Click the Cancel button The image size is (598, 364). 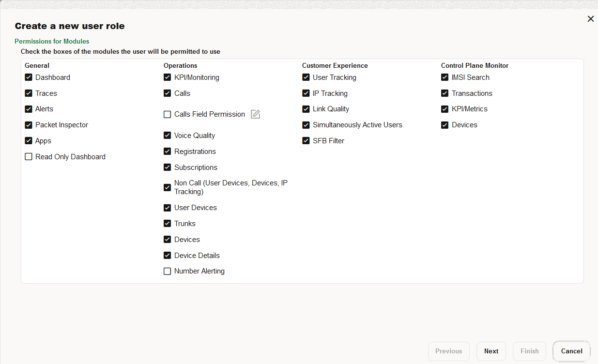coord(571,351)
